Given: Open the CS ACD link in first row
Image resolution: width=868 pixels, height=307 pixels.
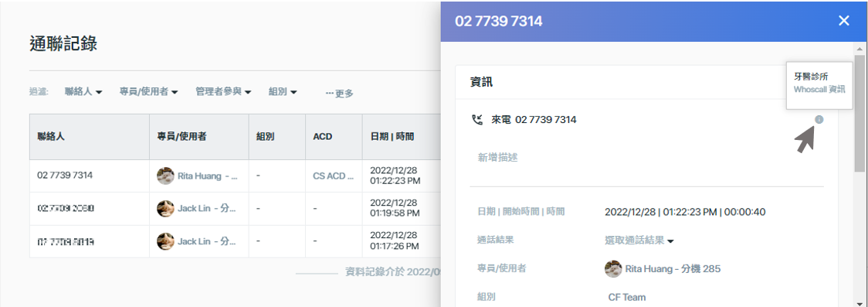Looking at the screenshot, I should 334,176.
